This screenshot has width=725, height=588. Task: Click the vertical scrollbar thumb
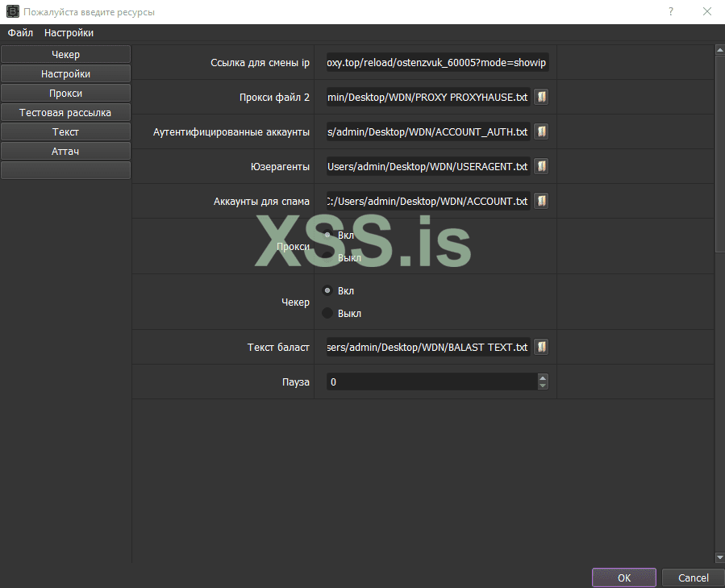pyautogui.click(x=720, y=153)
